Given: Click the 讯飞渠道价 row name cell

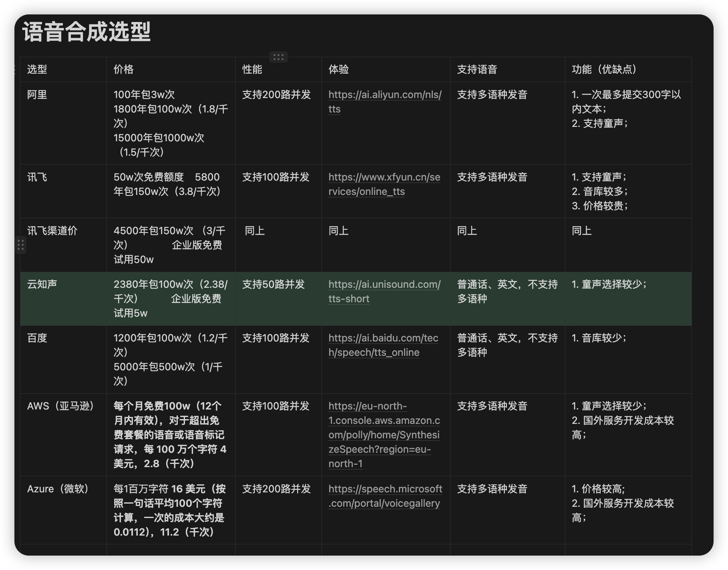Looking at the screenshot, I should point(63,245).
